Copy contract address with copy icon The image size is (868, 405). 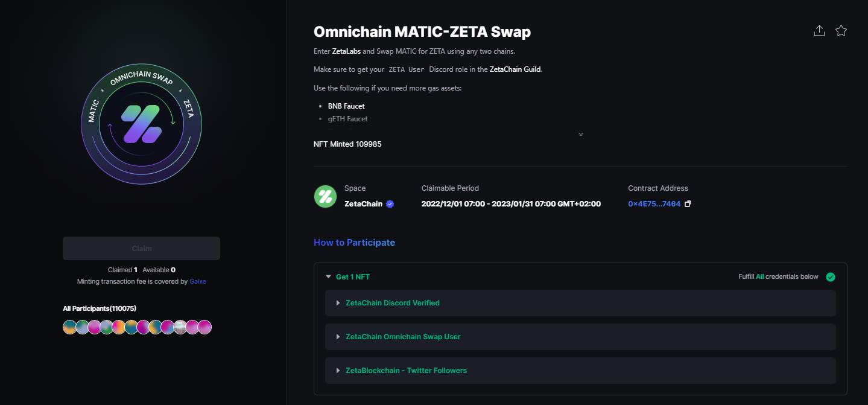688,204
